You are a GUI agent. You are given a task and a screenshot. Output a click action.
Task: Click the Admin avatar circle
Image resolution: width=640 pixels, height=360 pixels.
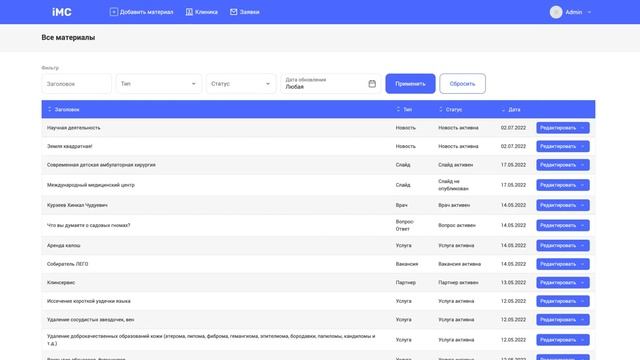pos(556,12)
